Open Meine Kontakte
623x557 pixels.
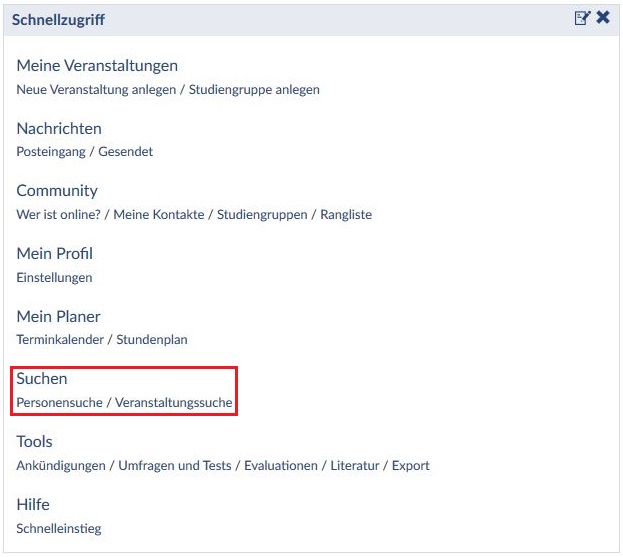(158, 214)
